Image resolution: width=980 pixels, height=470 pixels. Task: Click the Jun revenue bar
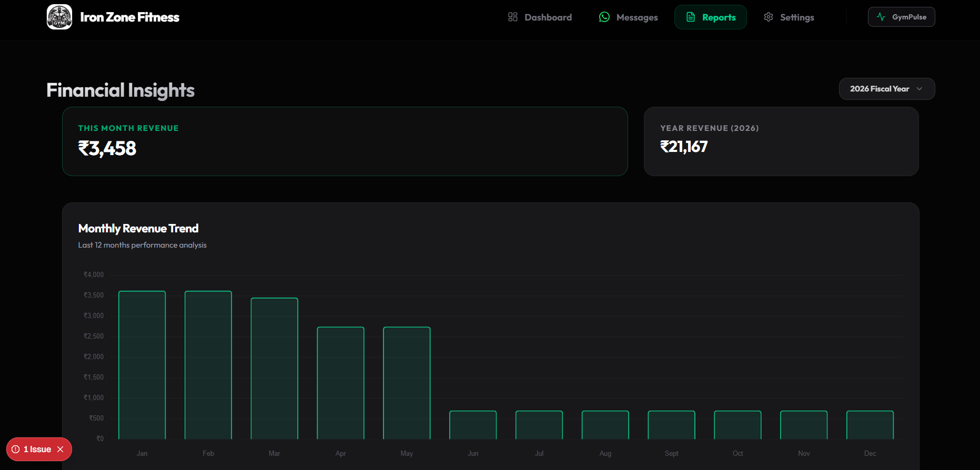coord(473,425)
